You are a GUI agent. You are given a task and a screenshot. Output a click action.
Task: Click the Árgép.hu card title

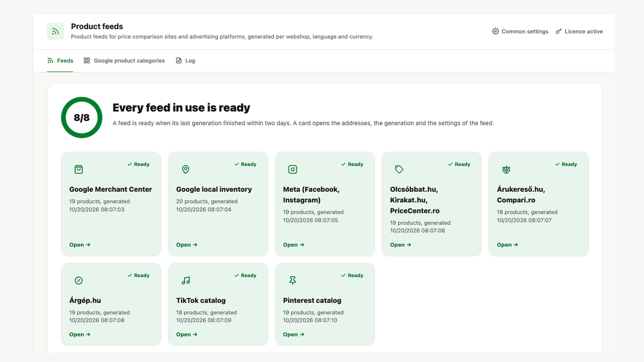point(85,301)
